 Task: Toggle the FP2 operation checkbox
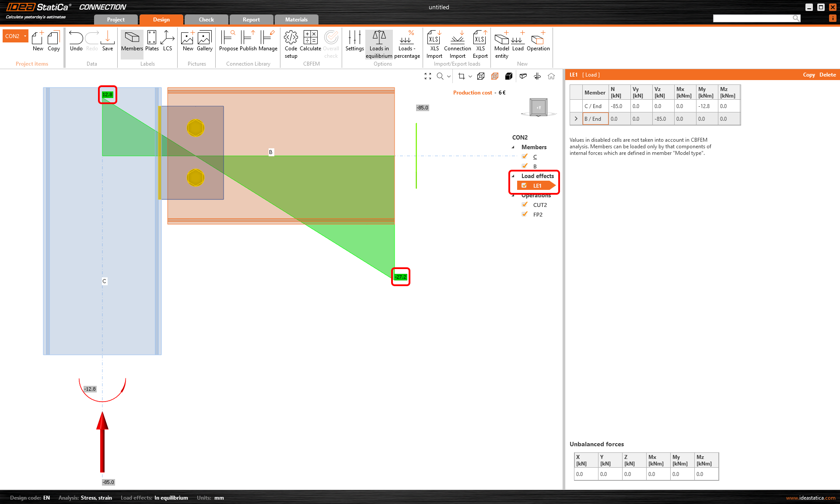point(525,214)
